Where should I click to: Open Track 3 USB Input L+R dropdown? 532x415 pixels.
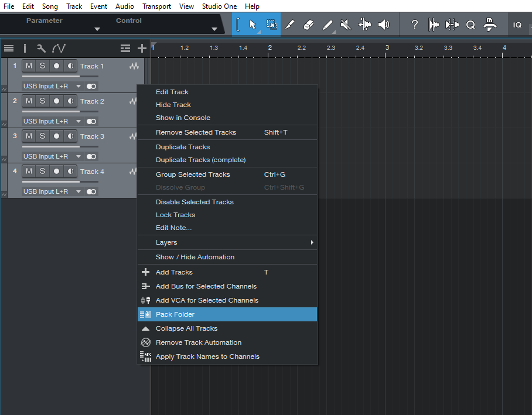(52, 156)
